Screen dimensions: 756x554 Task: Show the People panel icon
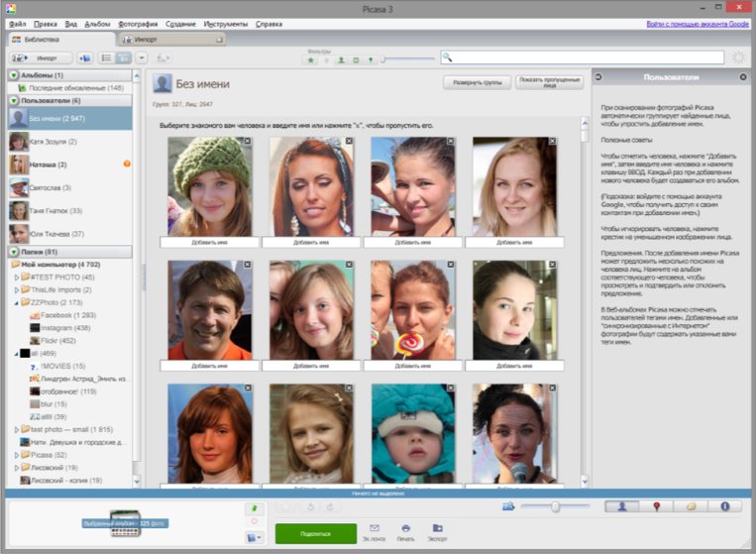tap(622, 506)
